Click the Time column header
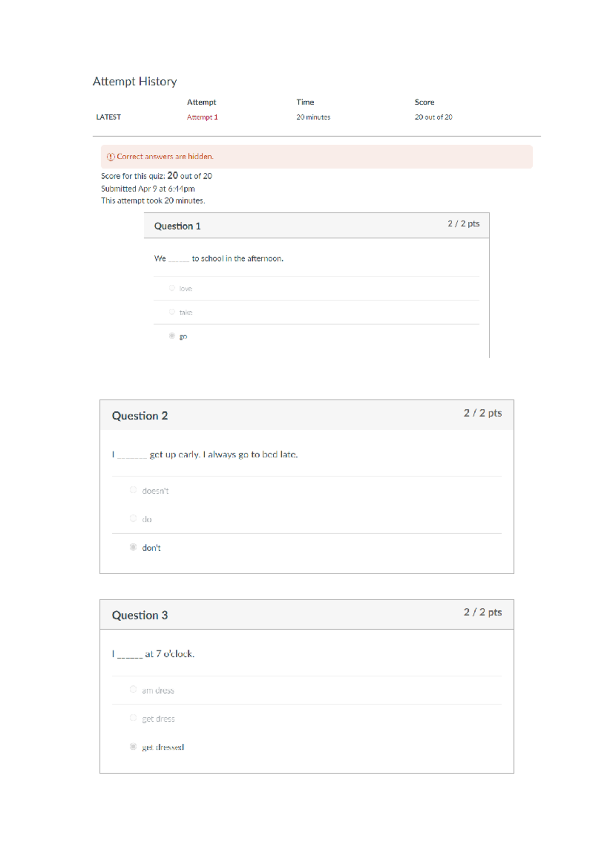The height and width of the screenshot is (868, 613). tap(304, 102)
